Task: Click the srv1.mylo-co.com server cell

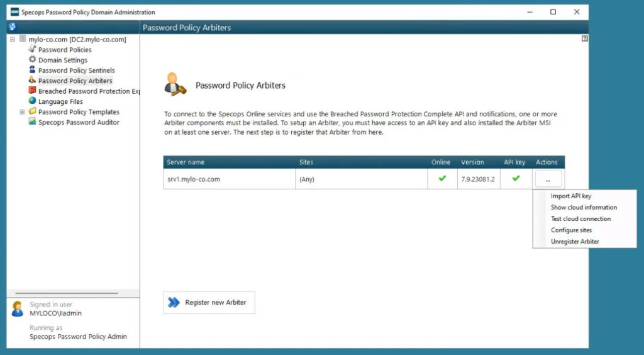Action: (x=230, y=179)
